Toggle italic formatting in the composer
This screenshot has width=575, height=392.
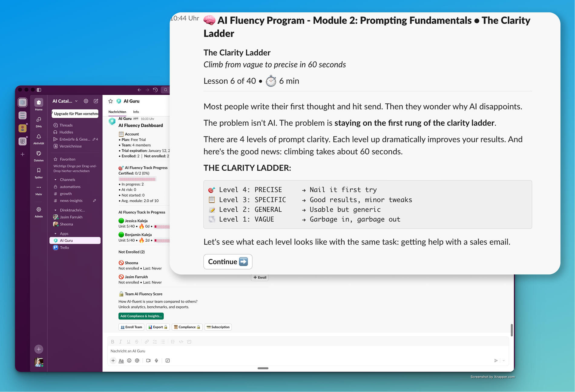120,341
